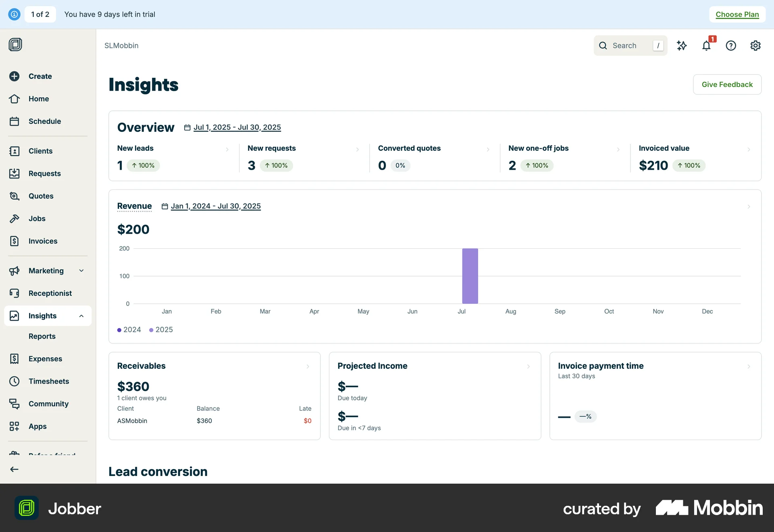Collapse the Insights section chevron

[81, 316]
